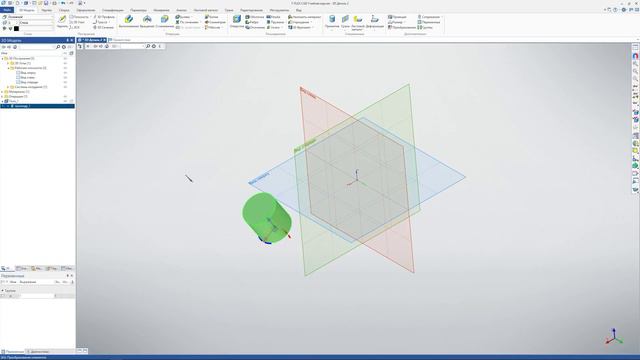The image size is (640, 360).
Task: Click the 3D Сечение tool
Action: [x=104, y=27]
